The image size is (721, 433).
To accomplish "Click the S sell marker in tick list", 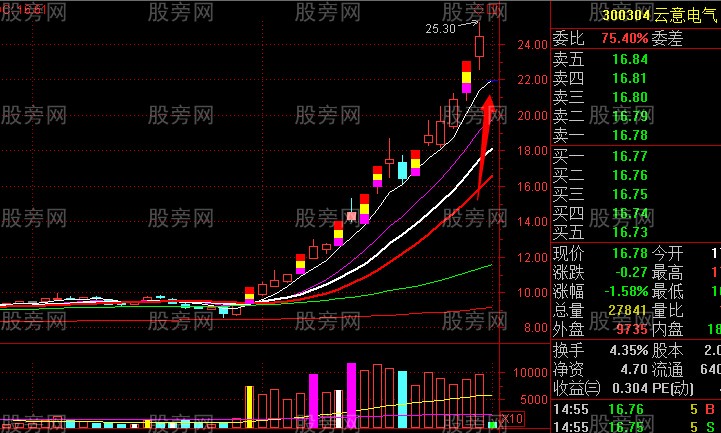I will tap(710, 427).
